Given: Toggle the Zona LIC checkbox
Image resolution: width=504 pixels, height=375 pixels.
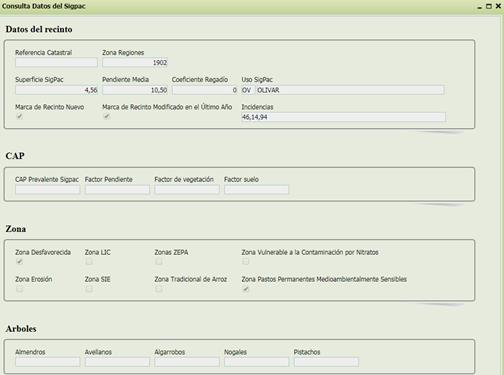Looking at the screenshot, I should coord(89,262).
